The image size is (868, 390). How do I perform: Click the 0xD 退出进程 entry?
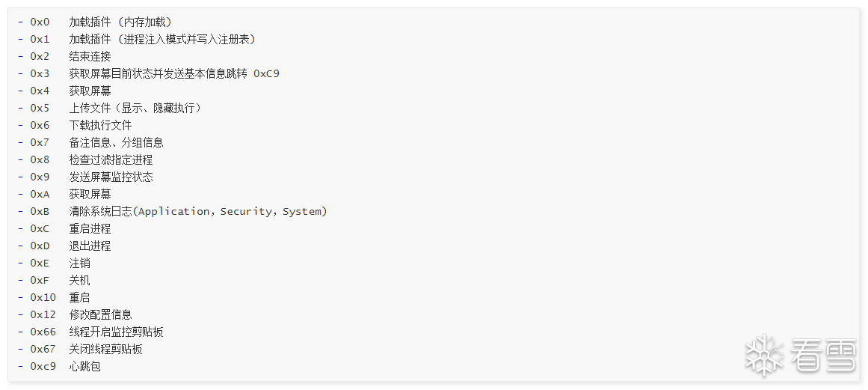64,246
